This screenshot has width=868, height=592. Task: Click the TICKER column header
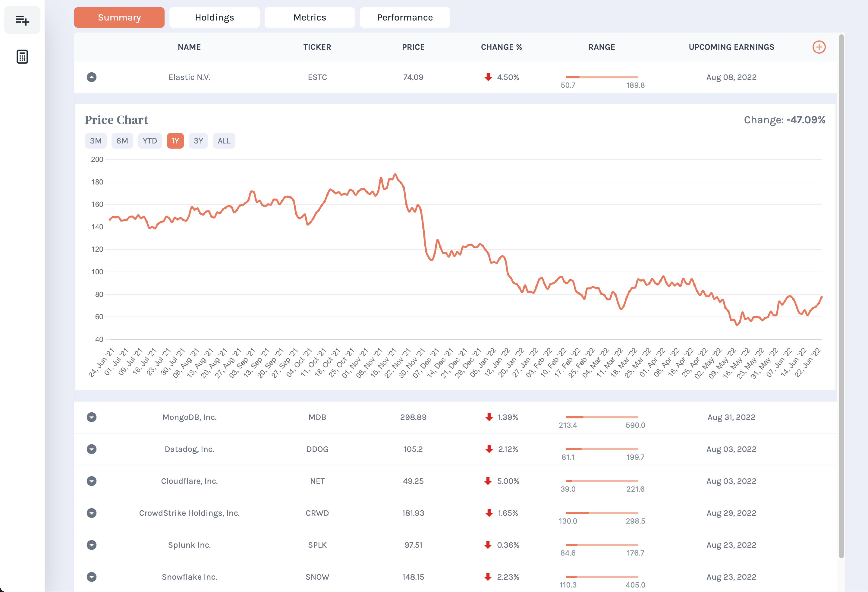[x=317, y=47]
